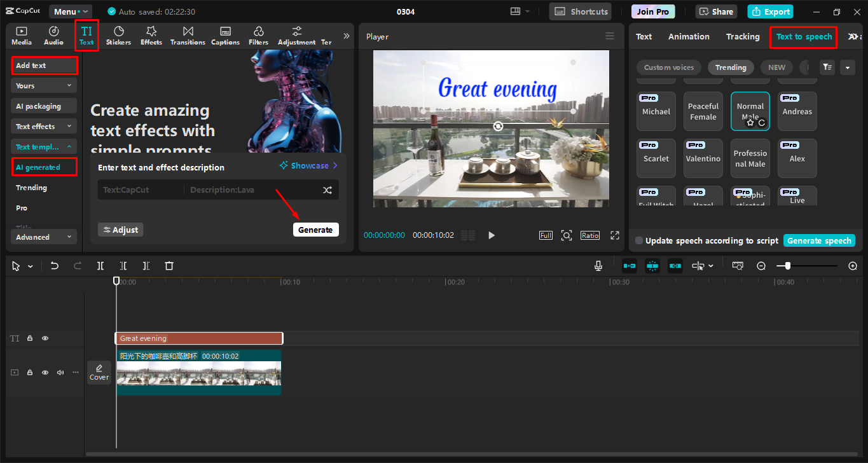The width and height of the screenshot is (868, 463).
Task: Open the AI generated text category
Action: 44,167
